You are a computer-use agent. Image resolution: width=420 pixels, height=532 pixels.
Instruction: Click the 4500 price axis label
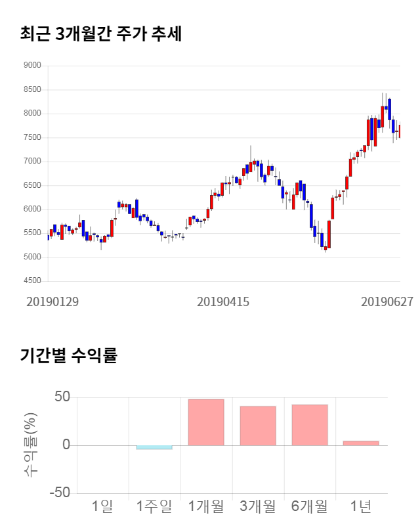(31, 281)
